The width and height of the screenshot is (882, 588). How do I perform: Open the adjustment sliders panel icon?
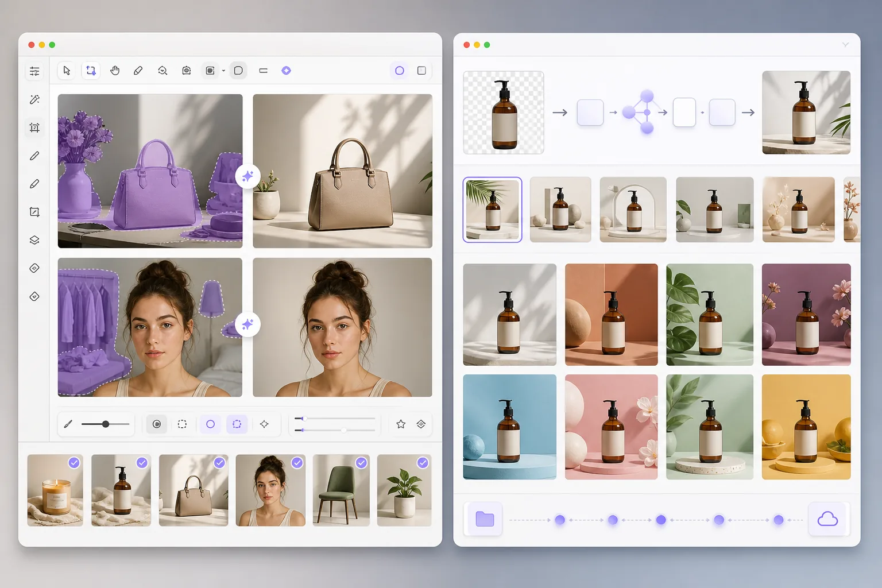click(x=34, y=71)
